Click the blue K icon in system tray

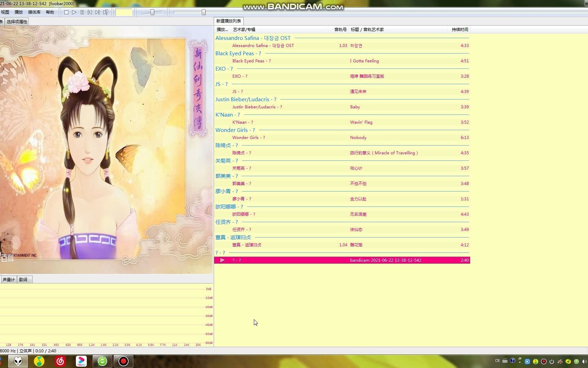click(x=527, y=362)
